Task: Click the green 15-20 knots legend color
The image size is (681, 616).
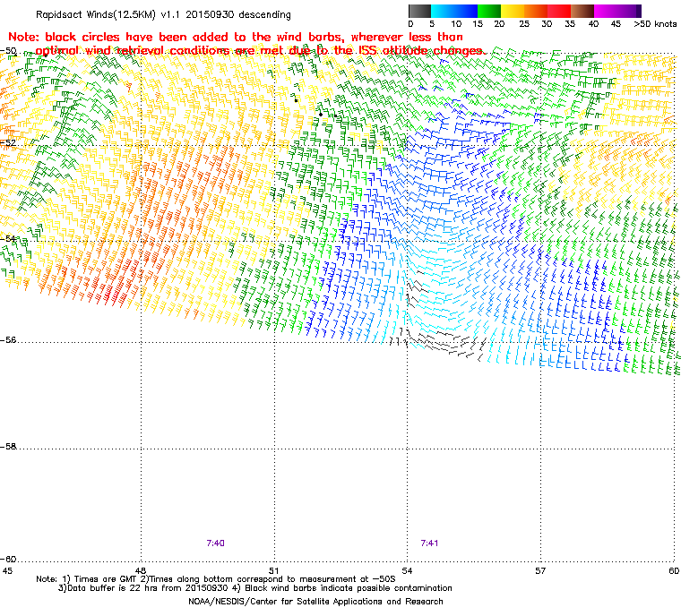Action: [x=489, y=11]
